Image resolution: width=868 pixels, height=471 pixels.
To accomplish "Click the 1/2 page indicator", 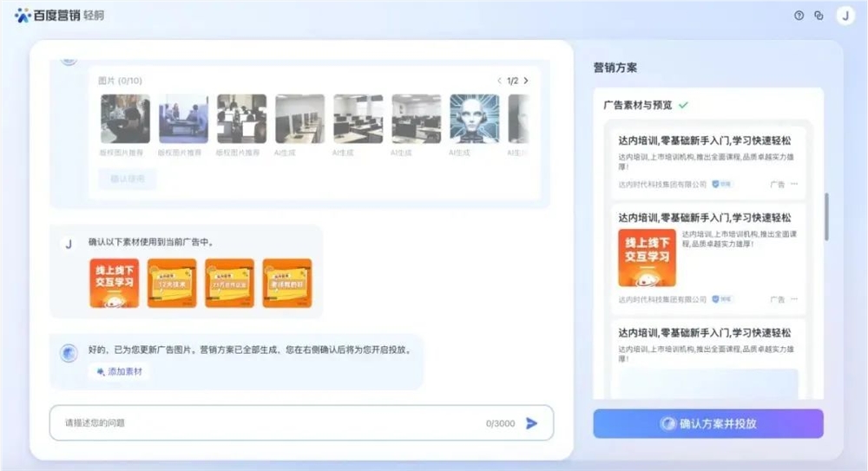I will (x=513, y=81).
